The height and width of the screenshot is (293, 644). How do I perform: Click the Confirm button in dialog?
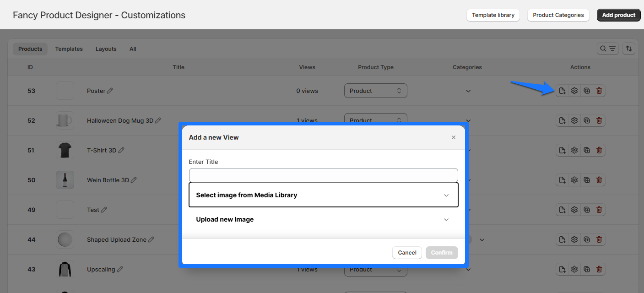coord(442,253)
